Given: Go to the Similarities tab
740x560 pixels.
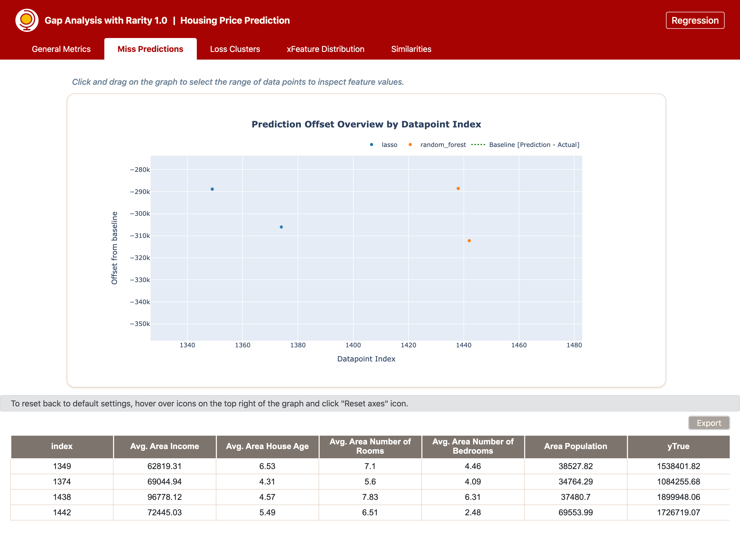Looking at the screenshot, I should (411, 49).
